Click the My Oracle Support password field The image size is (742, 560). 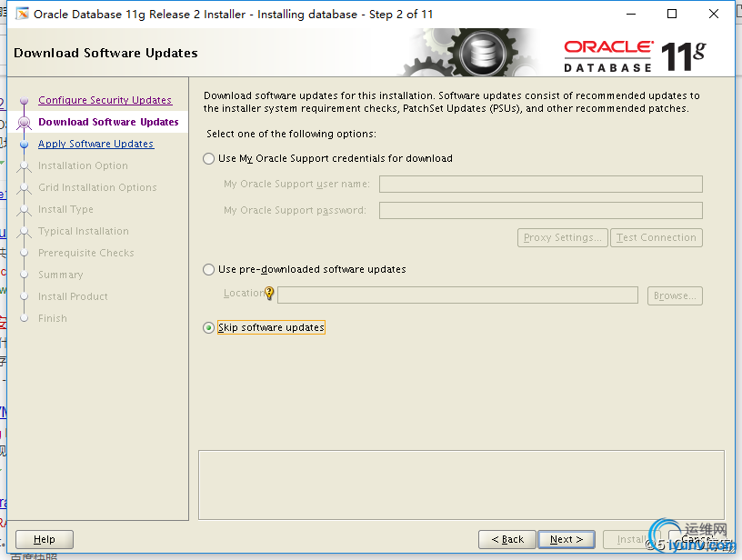click(541, 211)
